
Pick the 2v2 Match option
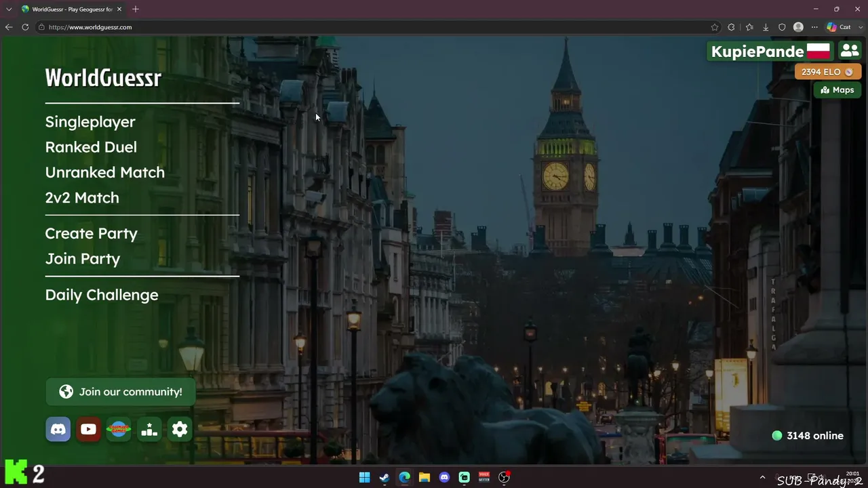coord(82,198)
